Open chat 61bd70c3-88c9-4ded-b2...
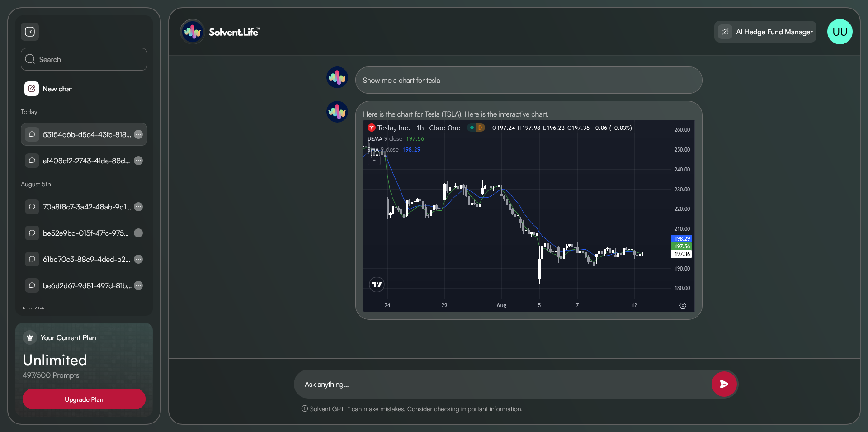The image size is (868, 432). coord(84,259)
